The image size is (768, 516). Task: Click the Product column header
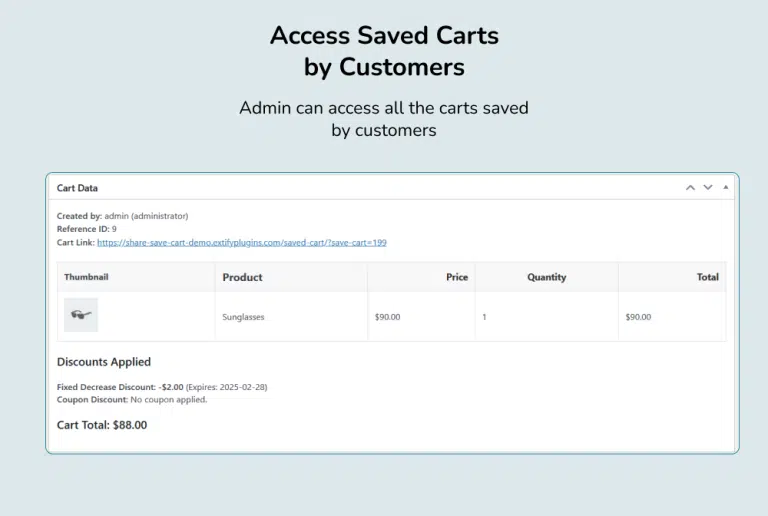(243, 277)
